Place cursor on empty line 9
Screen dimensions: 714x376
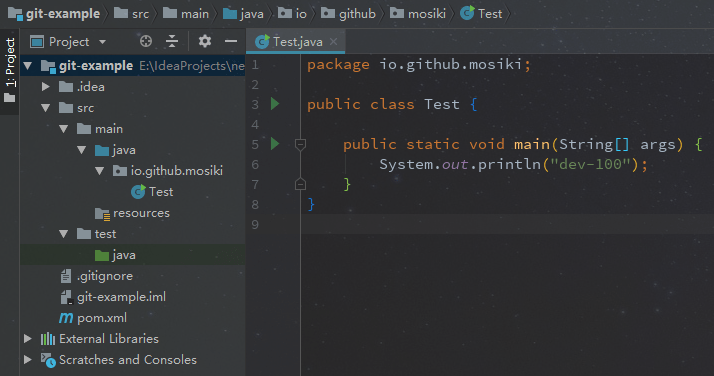pyautogui.click(x=507, y=224)
